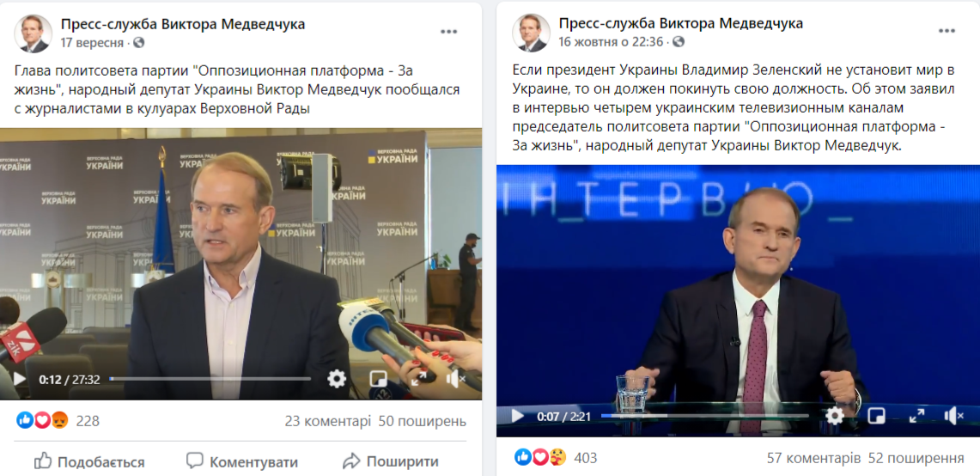The image size is (980, 476).
Task: Seek in the left video progress bar
Action: 210,379
